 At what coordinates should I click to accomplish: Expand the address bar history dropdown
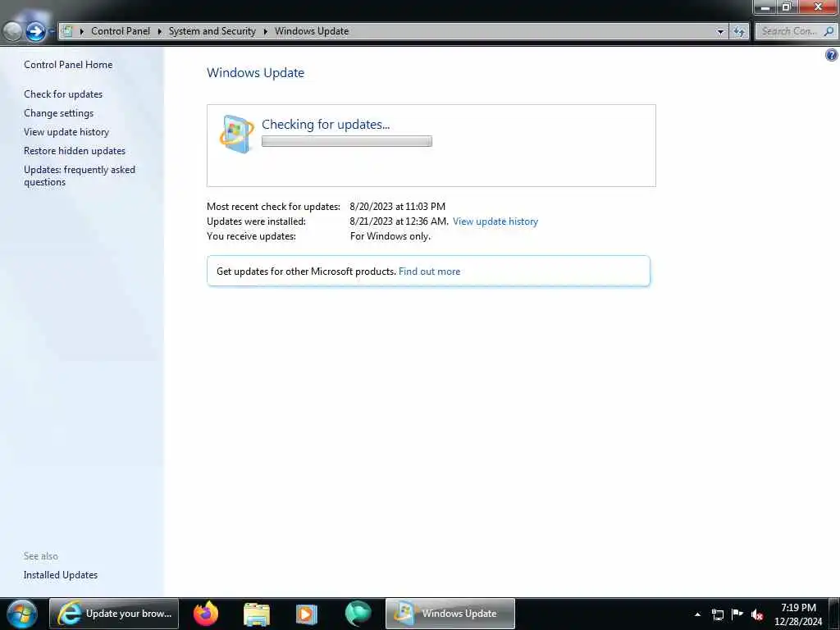(720, 32)
